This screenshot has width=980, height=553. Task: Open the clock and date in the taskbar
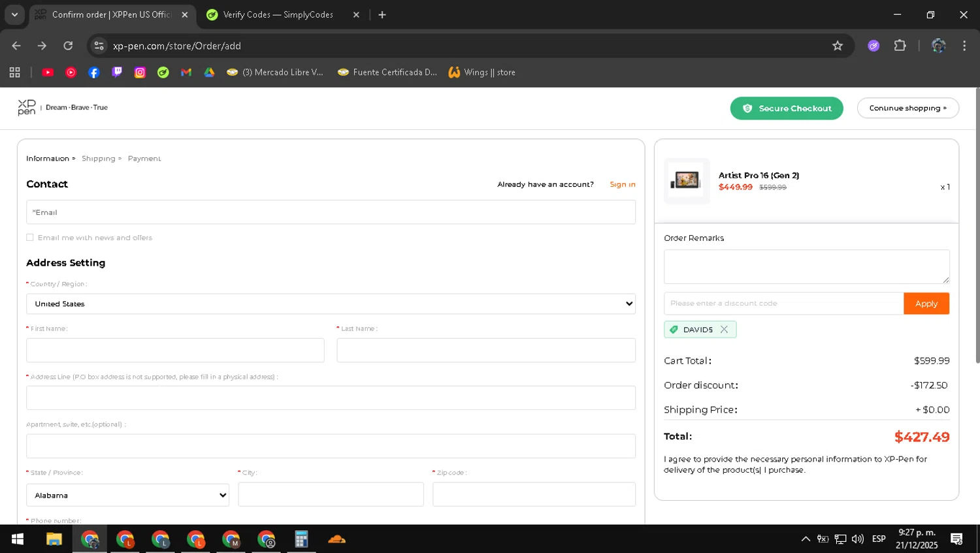click(917, 539)
